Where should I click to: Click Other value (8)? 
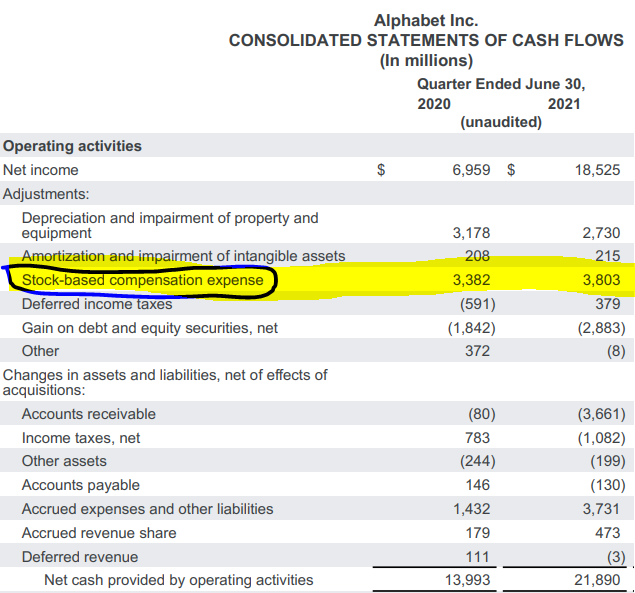[x=616, y=351]
